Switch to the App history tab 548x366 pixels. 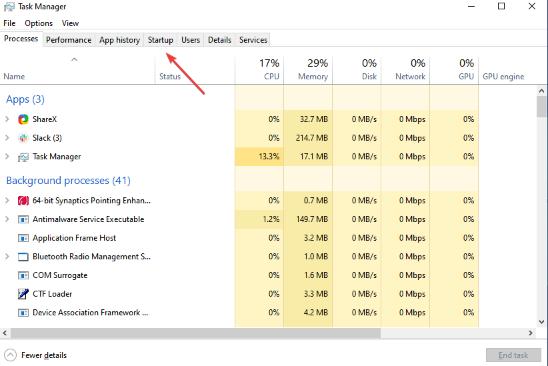pyautogui.click(x=119, y=40)
